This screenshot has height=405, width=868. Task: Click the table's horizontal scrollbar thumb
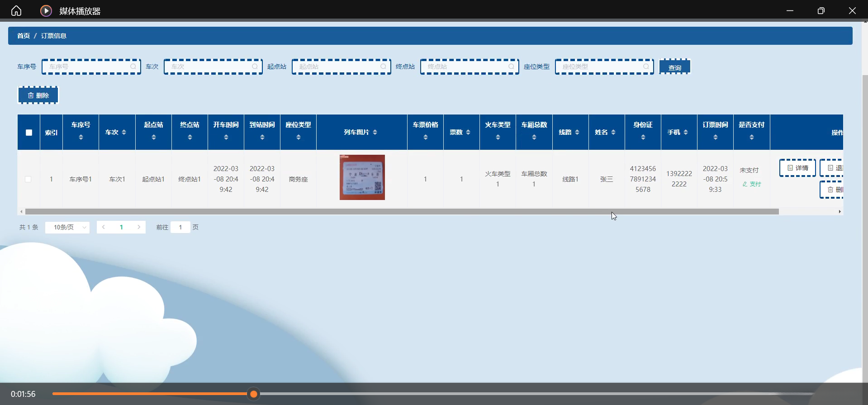tap(402, 211)
